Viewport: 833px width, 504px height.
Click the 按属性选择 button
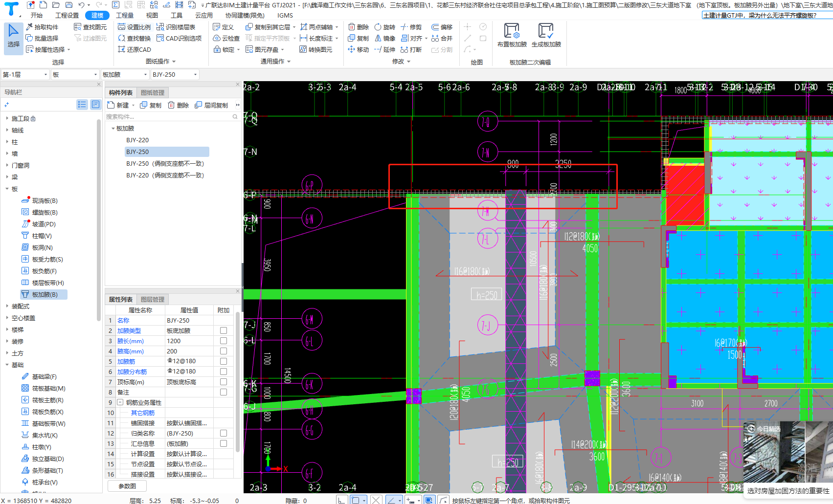click(x=48, y=49)
